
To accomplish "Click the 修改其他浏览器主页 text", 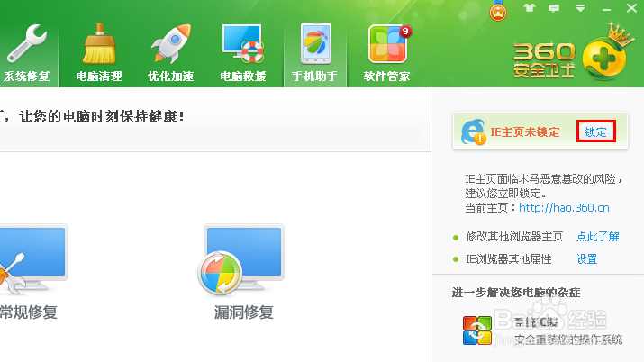I will click(x=513, y=237).
